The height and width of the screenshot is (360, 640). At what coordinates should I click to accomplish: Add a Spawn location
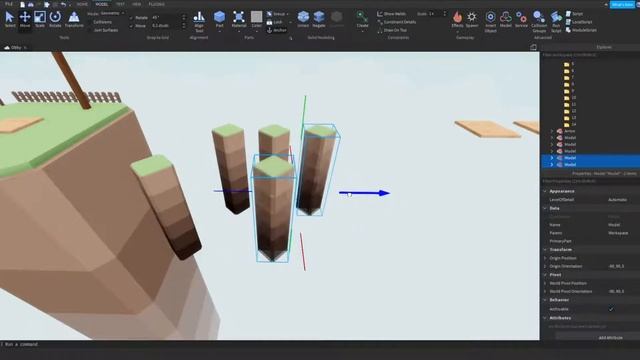pos(472,19)
